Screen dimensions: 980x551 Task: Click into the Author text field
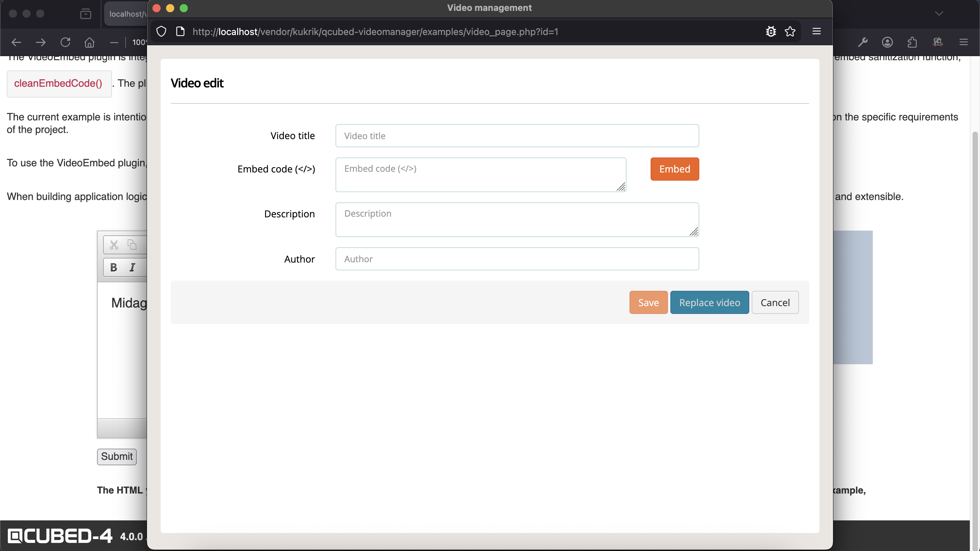click(517, 259)
